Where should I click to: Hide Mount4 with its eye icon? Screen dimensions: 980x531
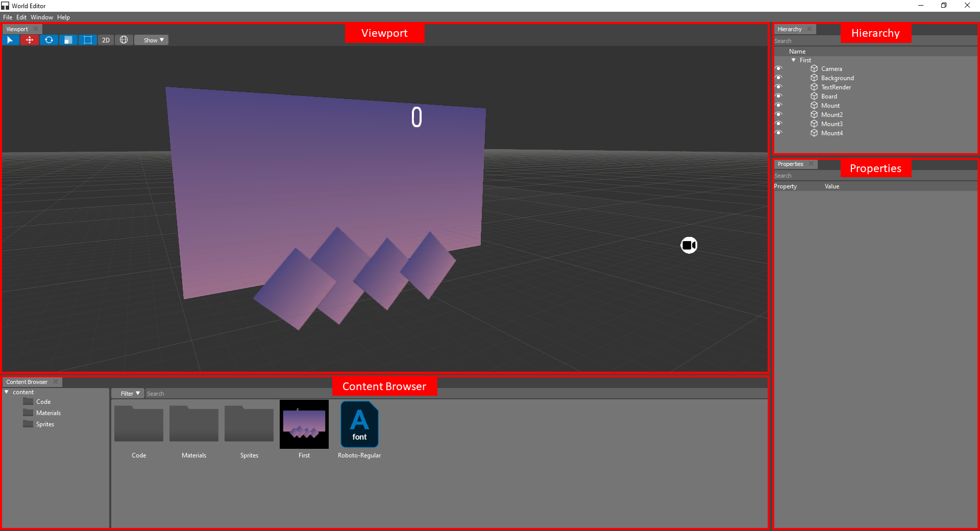[778, 133]
